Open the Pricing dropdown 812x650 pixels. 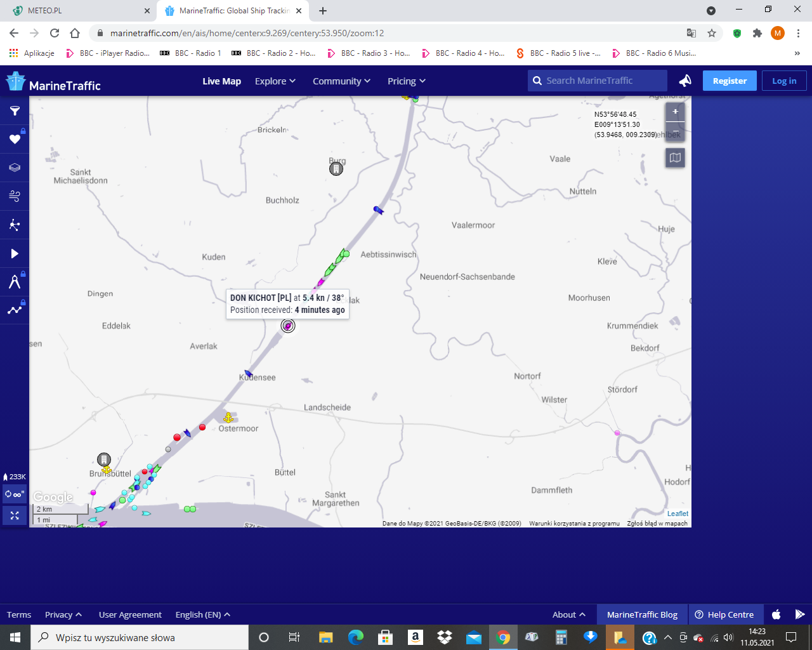pos(406,81)
